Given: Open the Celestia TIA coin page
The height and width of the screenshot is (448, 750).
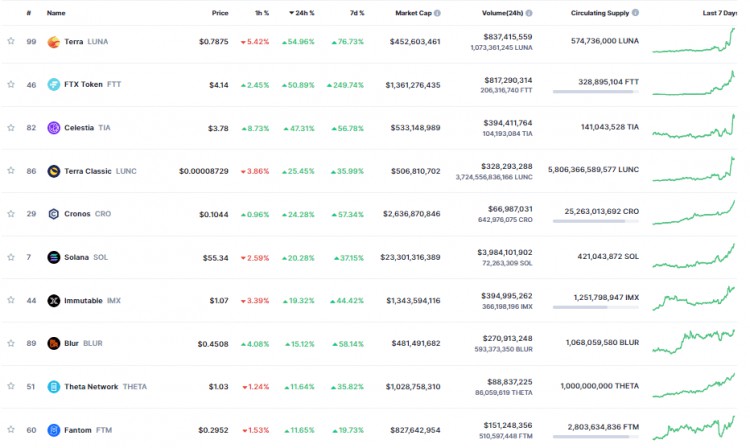Looking at the screenshot, I should [x=87, y=128].
